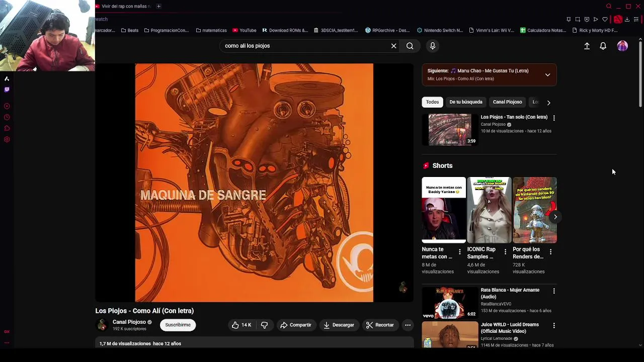Select the Todos filter chip
The width and height of the screenshot is (644, 362).
coord(432,102)
